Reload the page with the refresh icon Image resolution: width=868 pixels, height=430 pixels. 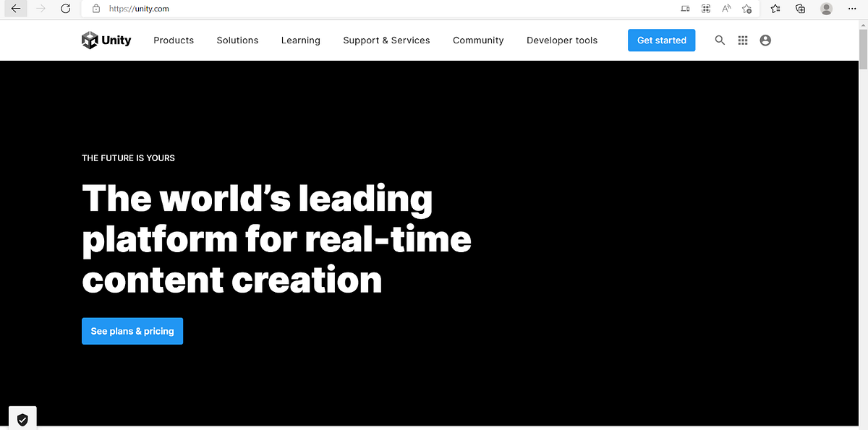[x=65, y=9]
